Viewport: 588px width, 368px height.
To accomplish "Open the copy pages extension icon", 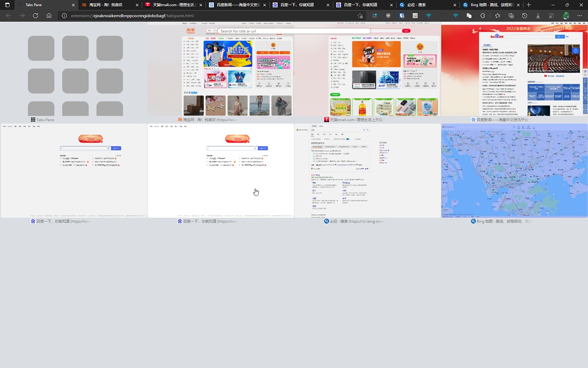I will [469, 16].
